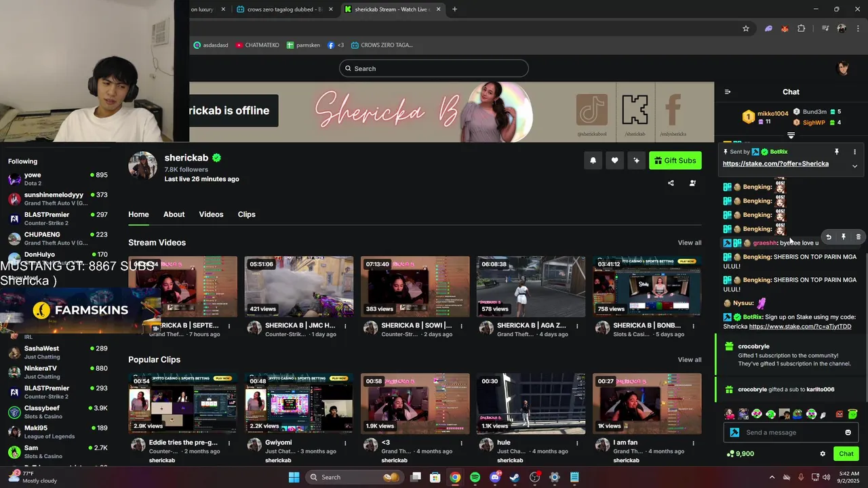
Task: Click the share channel icon
Action: point(671,183)
